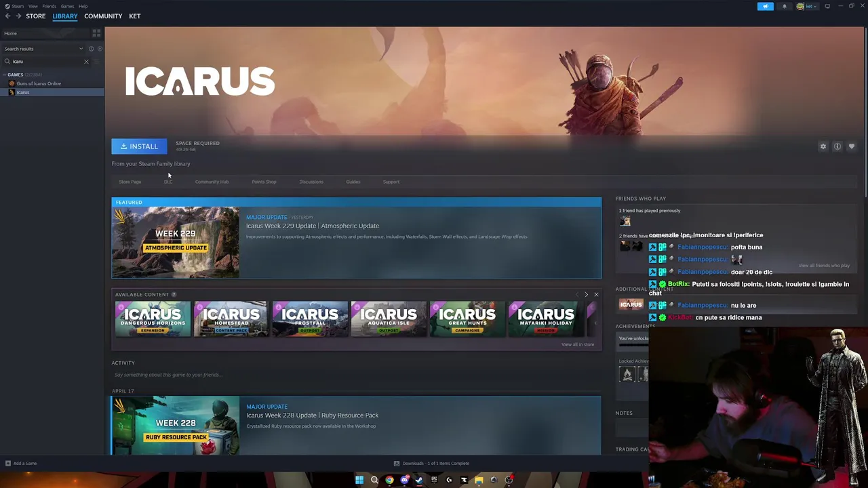The height and width of the screenshot is (488, 868).
Task: Open the Friends menu
Action: 49,6
